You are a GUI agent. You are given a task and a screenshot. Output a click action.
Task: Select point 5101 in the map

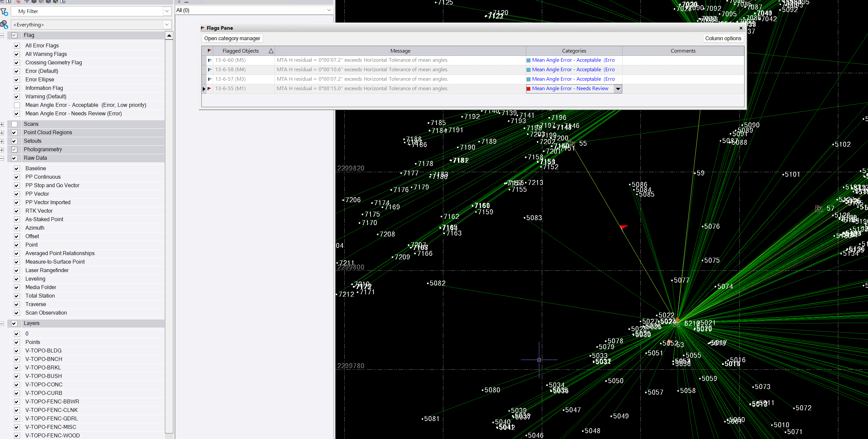pos(783,175)
